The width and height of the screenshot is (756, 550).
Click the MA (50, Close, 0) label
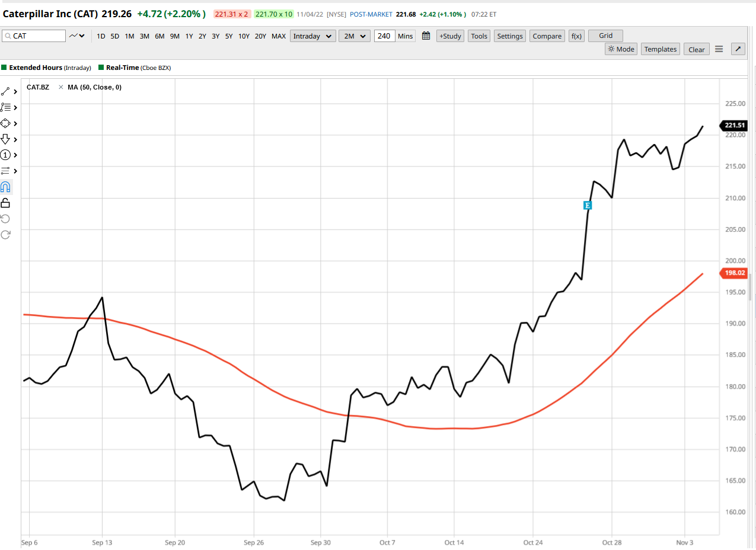[x=94, y=87]
